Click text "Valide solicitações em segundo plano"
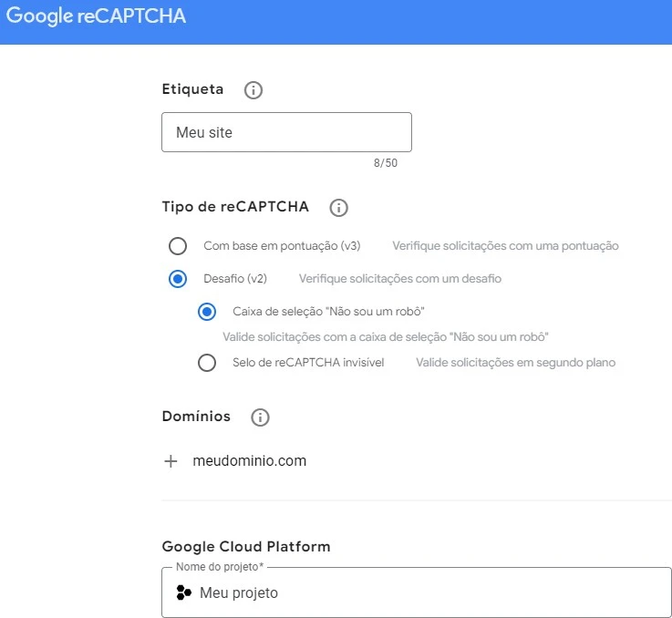Image resolution: width=672 pixels, height=618 pixels. (x=515, y=363)
